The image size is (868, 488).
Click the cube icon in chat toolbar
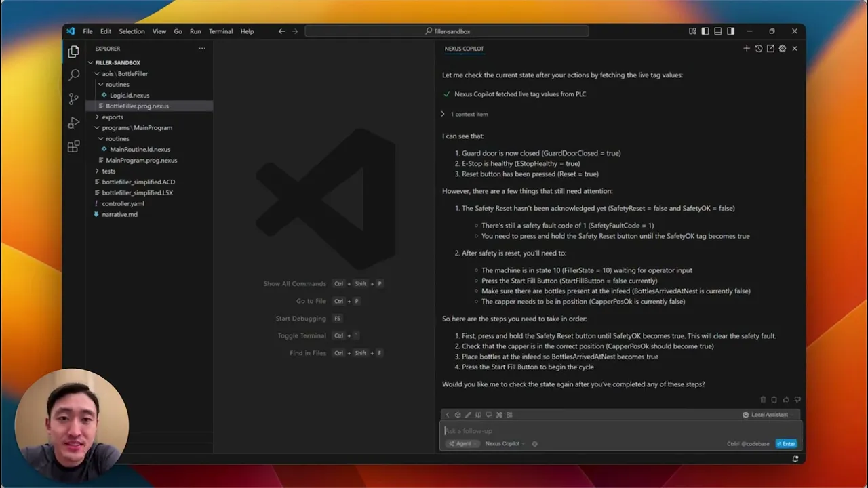tap(458, 415)
